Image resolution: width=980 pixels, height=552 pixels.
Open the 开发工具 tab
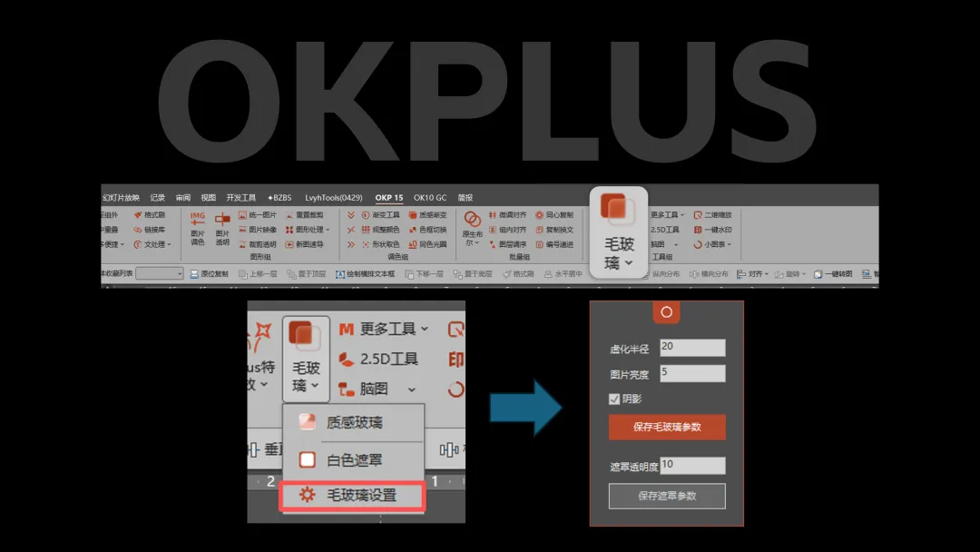pos(240,198)
